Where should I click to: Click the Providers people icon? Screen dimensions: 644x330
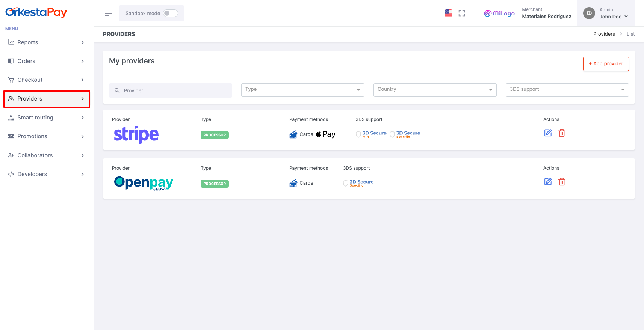pyautogui.click(x=11, y=99)
